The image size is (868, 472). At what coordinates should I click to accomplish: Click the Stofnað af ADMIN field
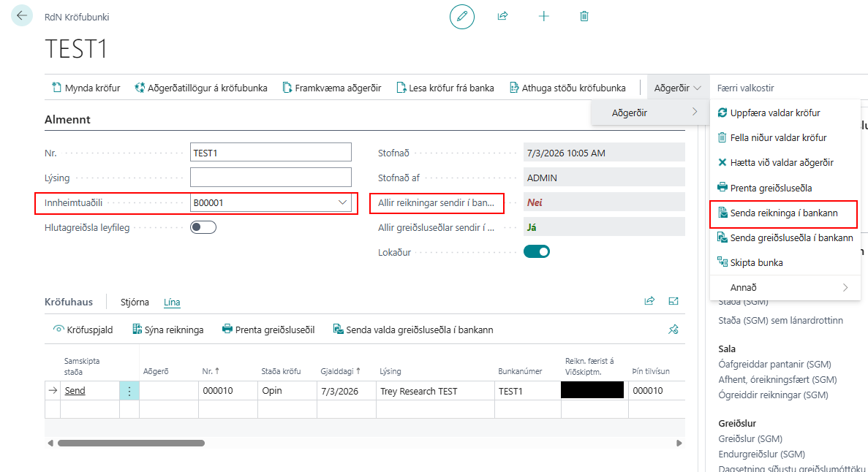pyautogui.click(x=604, y=178)
